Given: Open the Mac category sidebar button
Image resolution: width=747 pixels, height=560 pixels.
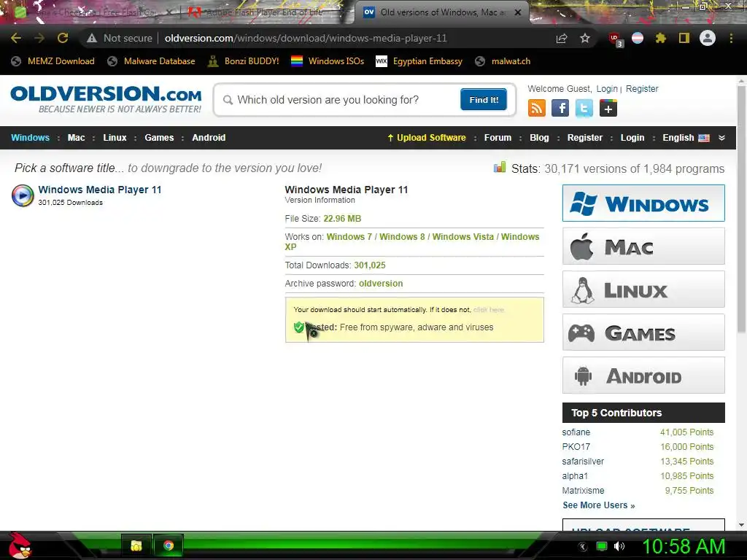Looking at the screenshot, I should point(643,246).
